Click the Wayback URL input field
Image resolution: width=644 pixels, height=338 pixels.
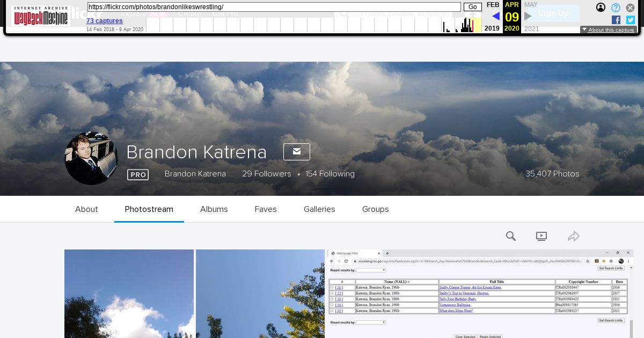tap(274, 7)
